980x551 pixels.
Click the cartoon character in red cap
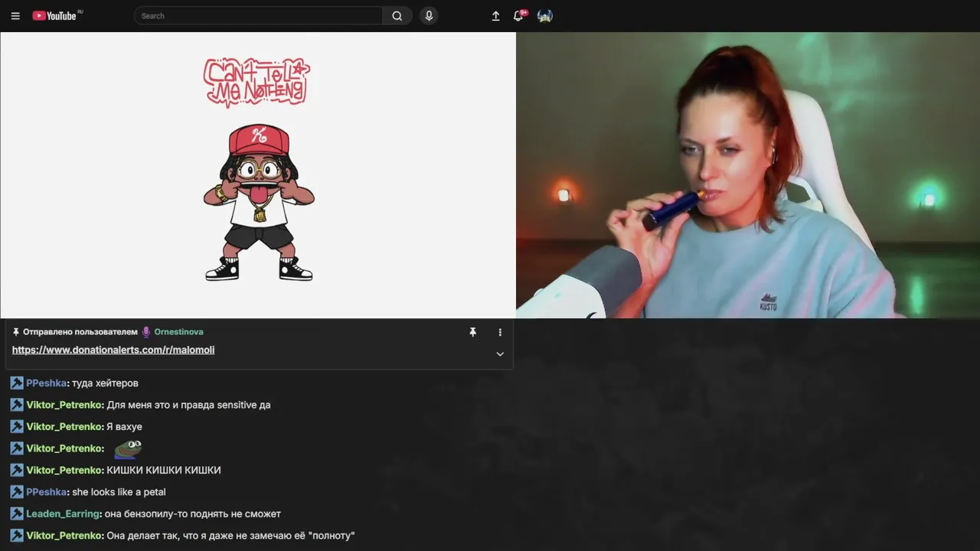(x=259, y=202)
